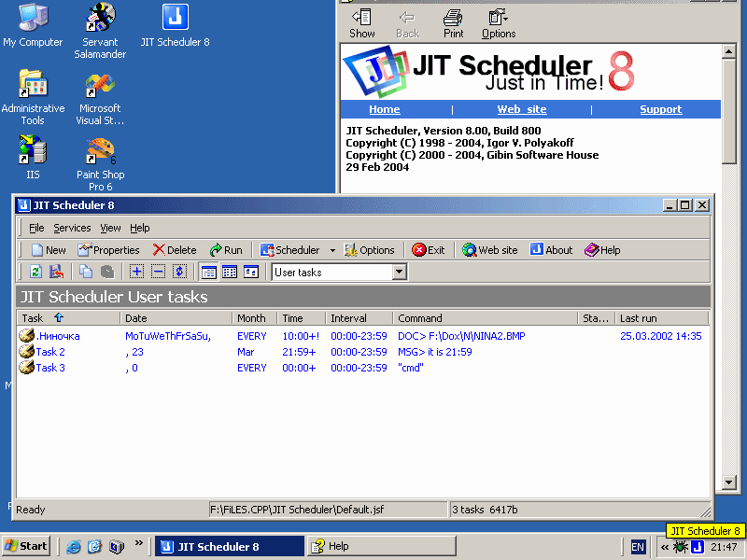747x560 pixels.
Task: Click the About toolbar button
Action: (551, 250)
